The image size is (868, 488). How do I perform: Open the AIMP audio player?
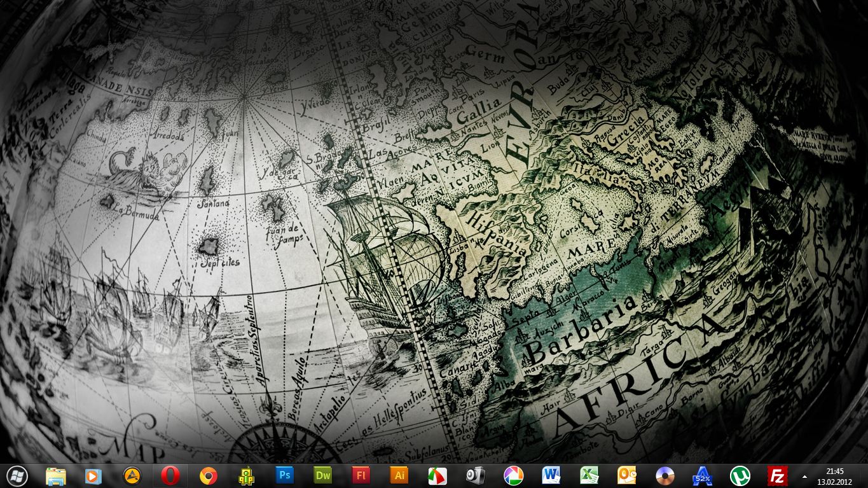131,476
